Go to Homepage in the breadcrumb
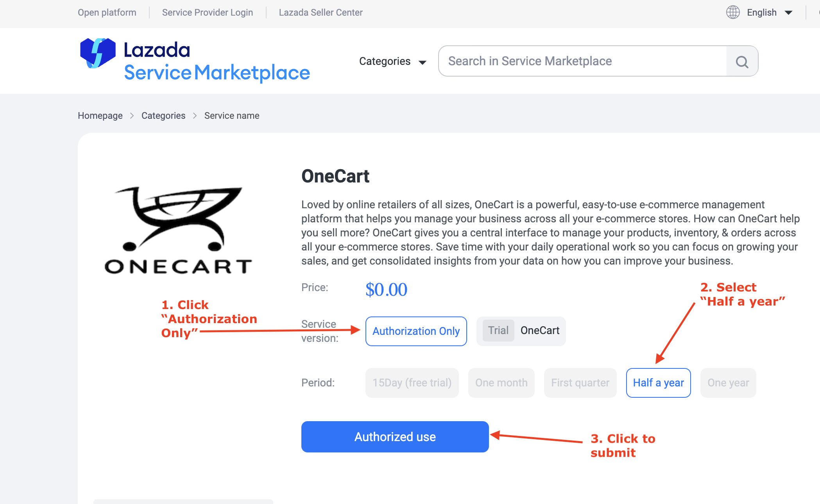 pos(100,116)
